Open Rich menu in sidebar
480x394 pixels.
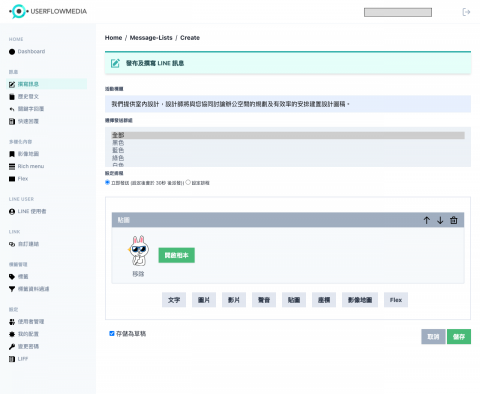point(31,166)
